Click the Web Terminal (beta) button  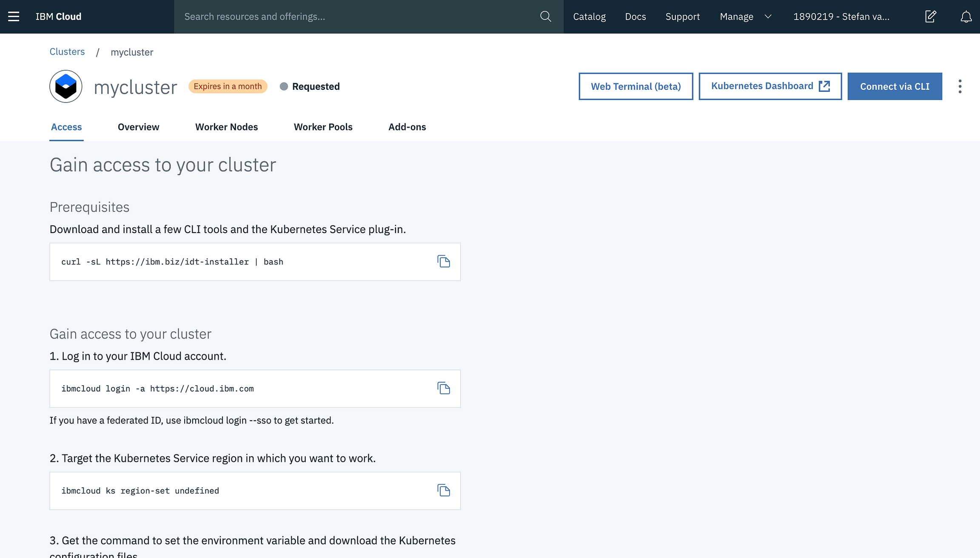click(x=636, y=86)
